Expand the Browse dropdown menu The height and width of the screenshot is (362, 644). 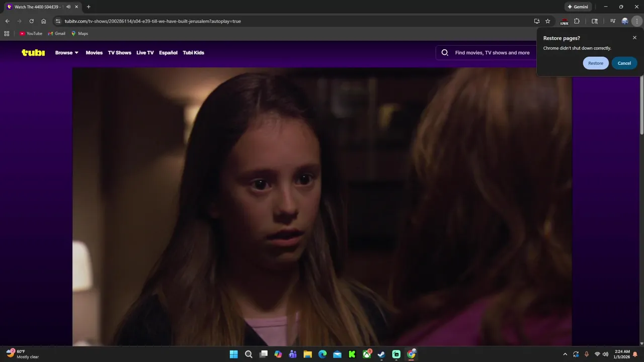pos(66,53)
